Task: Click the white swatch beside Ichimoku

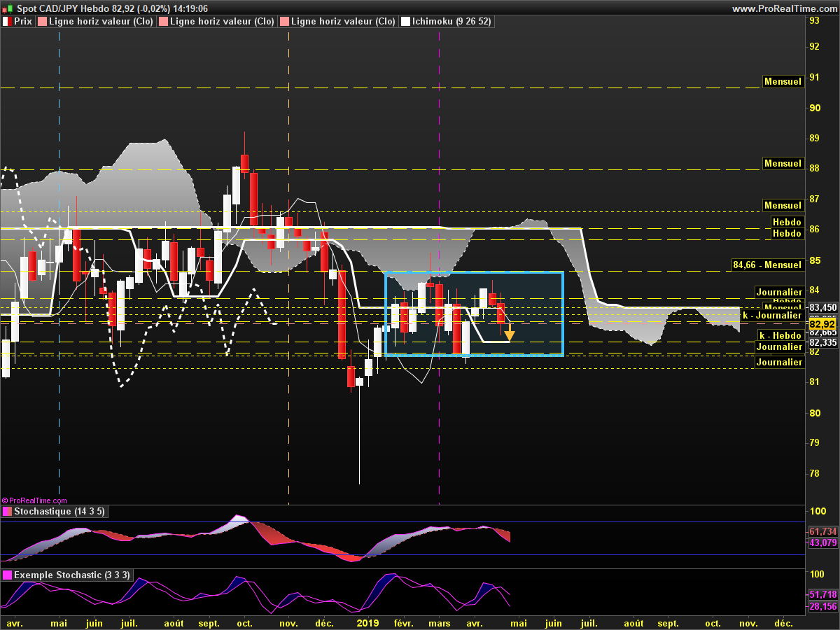Action: point(405,22)
